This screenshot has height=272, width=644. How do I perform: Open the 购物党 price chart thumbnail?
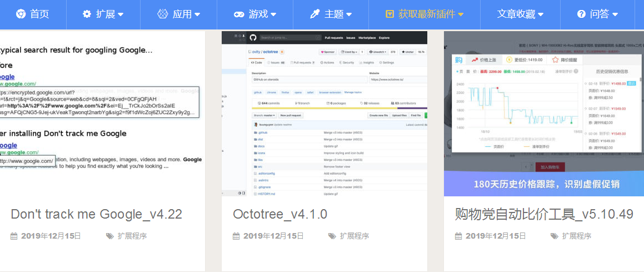click(544, 114)
